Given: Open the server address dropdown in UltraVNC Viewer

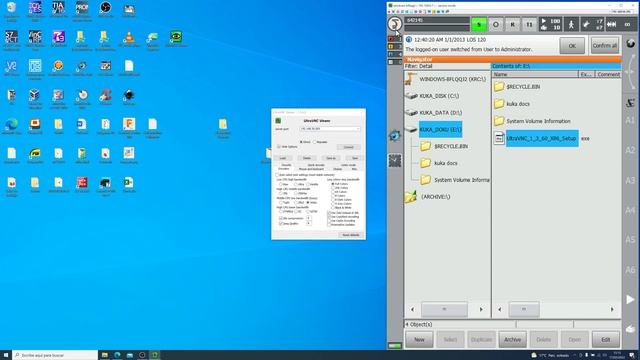Looking at the screenshot, I should click(x=358, y=129).
